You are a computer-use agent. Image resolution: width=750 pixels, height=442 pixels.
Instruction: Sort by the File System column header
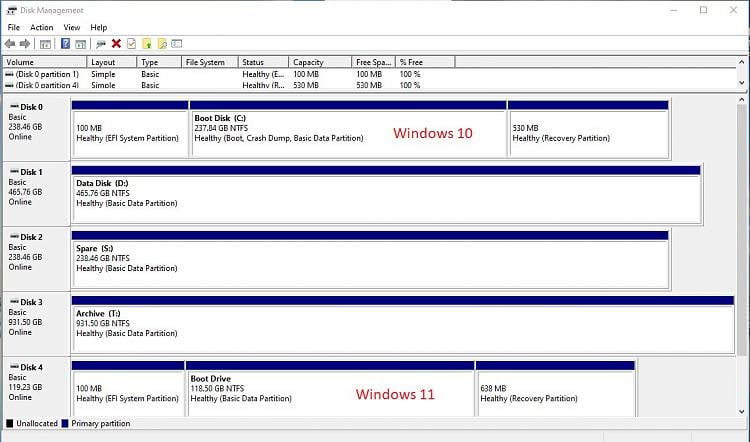(x=210, y=62)
